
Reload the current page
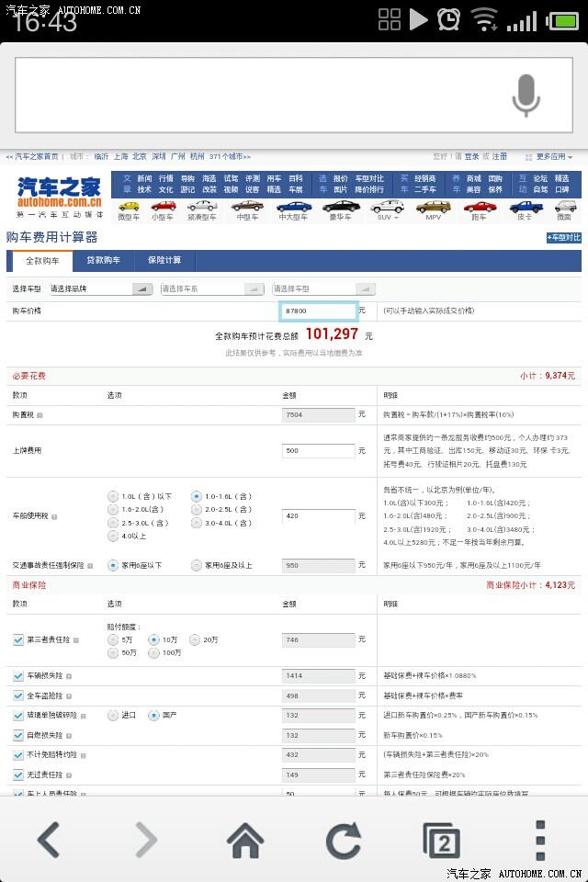tap(344, 839)
